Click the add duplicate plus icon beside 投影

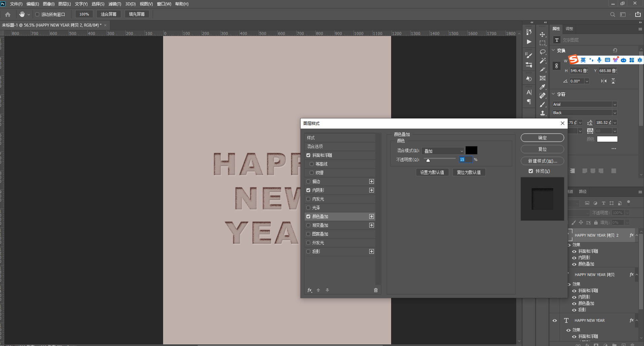(x=371, y=251)
